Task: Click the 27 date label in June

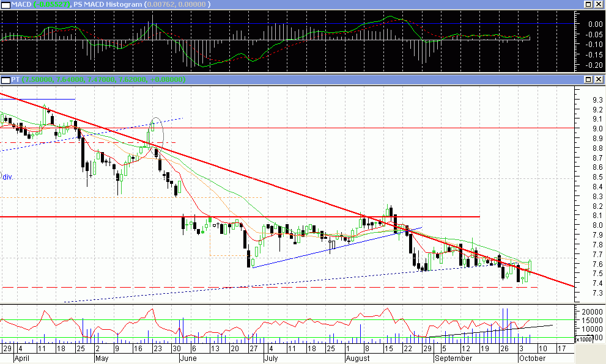Action: tap(254, 349)
